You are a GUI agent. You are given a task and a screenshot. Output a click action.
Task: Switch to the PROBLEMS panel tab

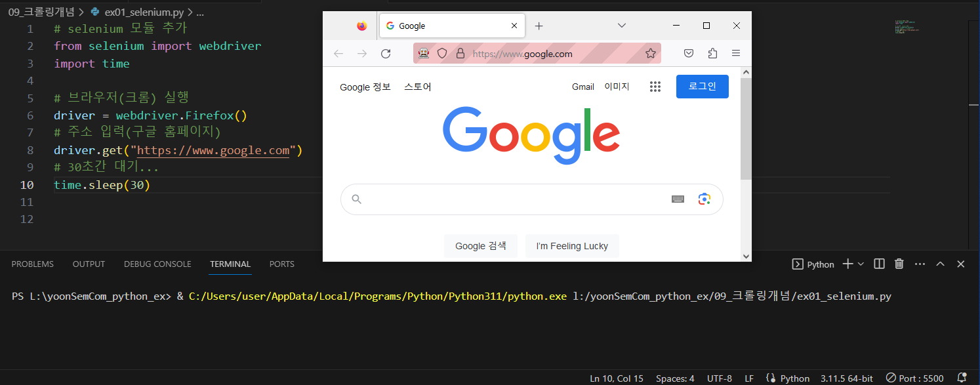[x=33, y=264]
